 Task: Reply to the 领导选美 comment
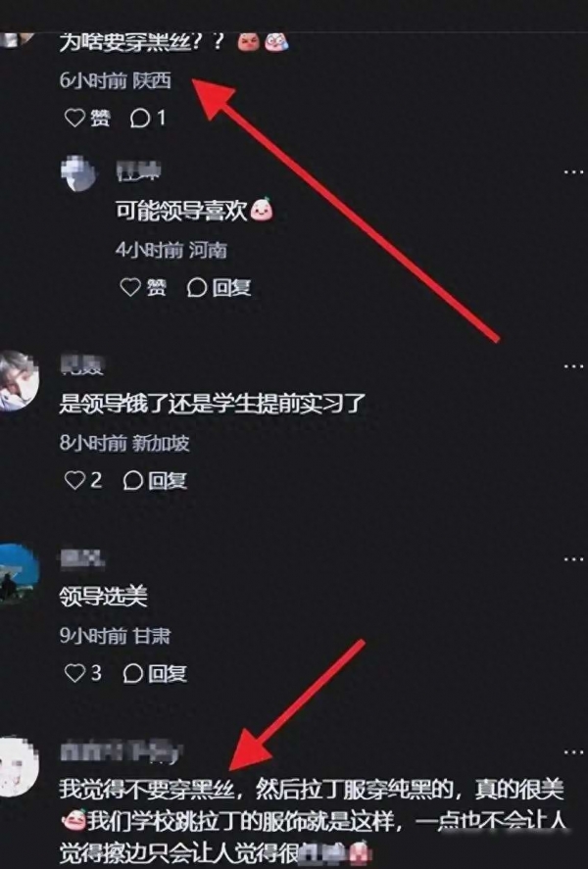[155, 673]
